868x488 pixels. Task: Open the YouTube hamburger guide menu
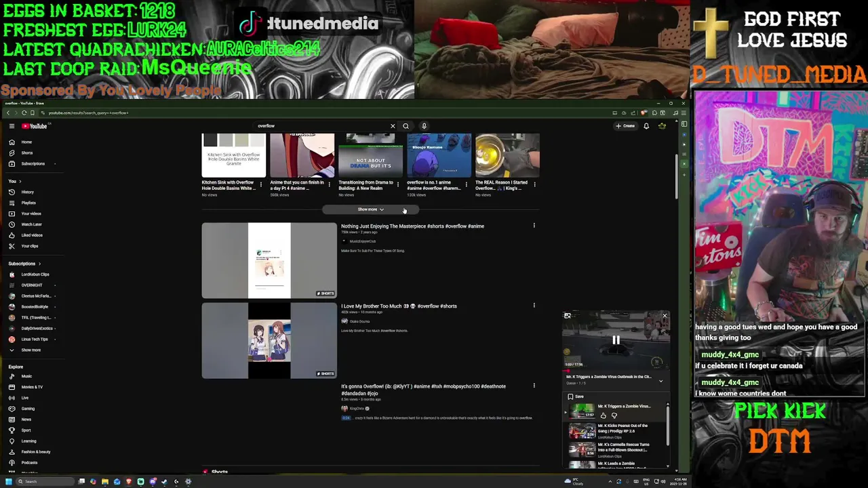coord(12,126)
